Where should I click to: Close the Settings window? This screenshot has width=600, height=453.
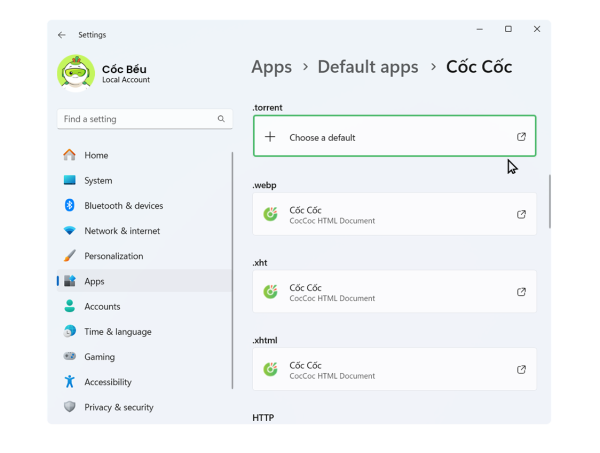click(x=537, y=29)
